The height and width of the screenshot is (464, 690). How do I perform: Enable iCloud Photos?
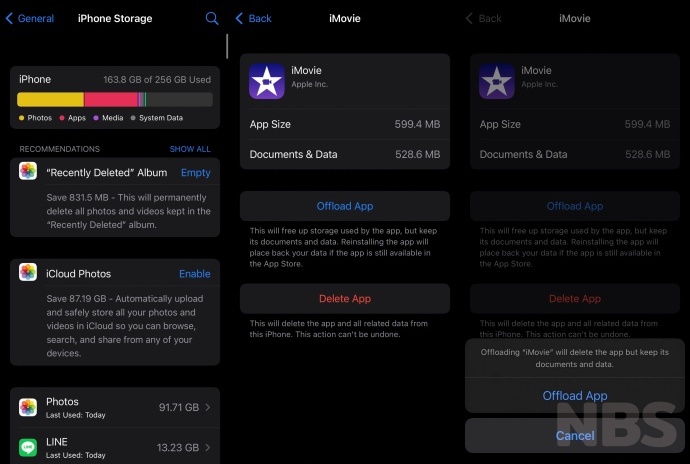pos(195,274)
